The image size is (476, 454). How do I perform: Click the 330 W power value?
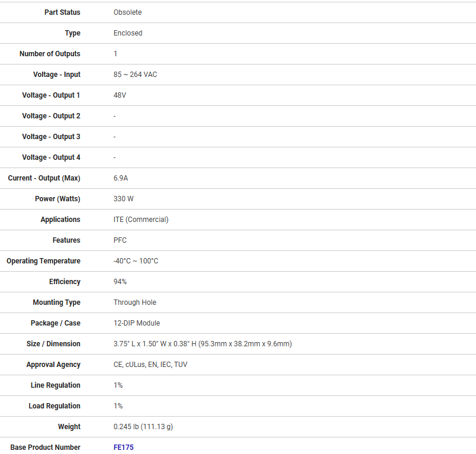click(123, 199)
